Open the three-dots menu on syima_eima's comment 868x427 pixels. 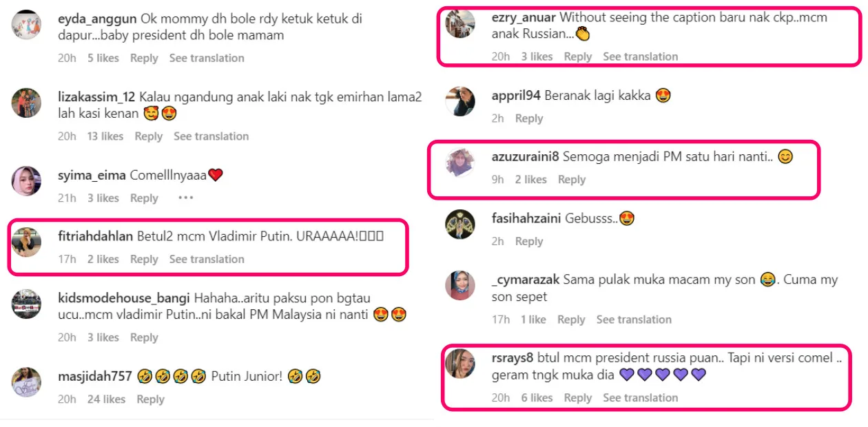(x=186, y=198)
